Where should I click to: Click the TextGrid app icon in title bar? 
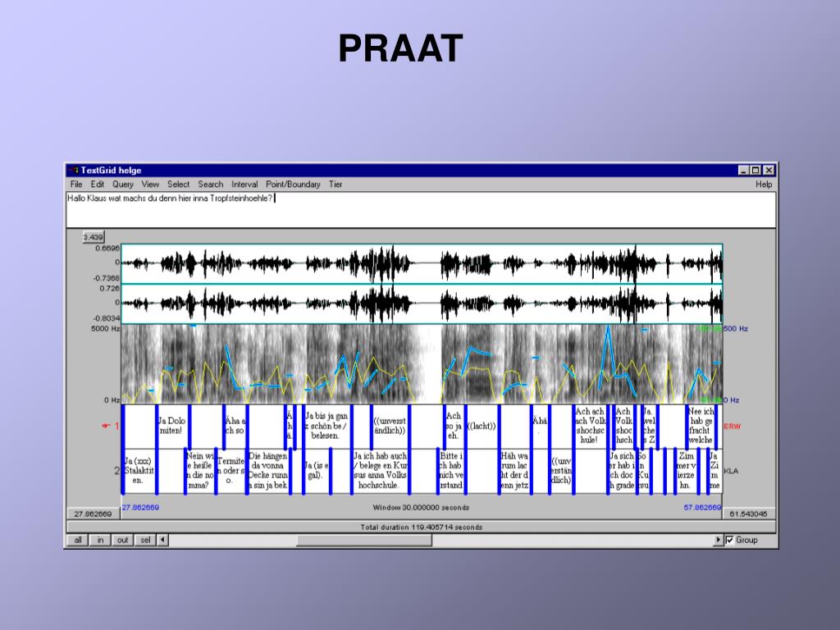pos(73,171)
